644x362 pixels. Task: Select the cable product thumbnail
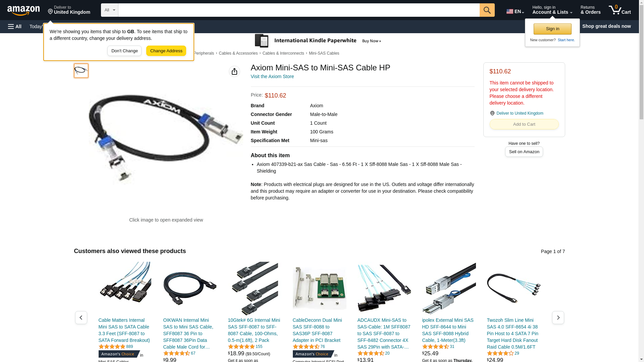(81, 71)
